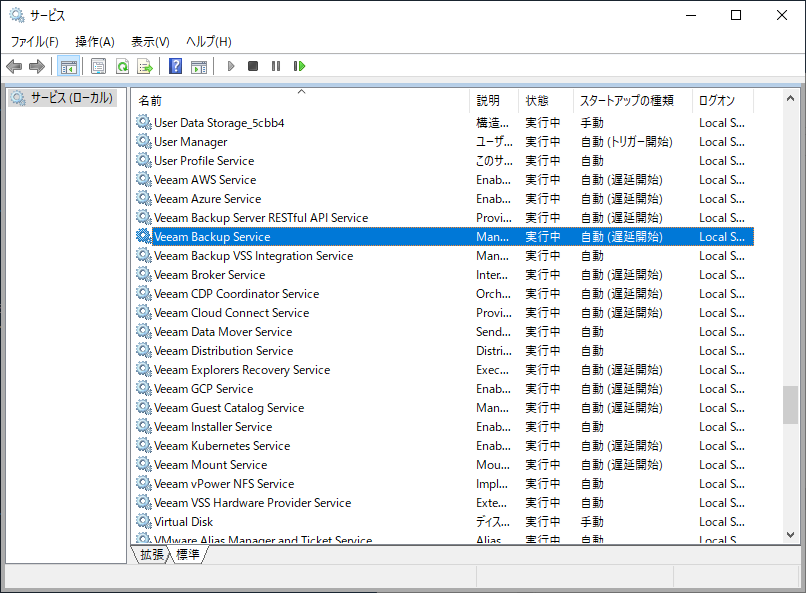
Task: Click the gear icon of Veeam Broker Service
Action: (143, 274)
